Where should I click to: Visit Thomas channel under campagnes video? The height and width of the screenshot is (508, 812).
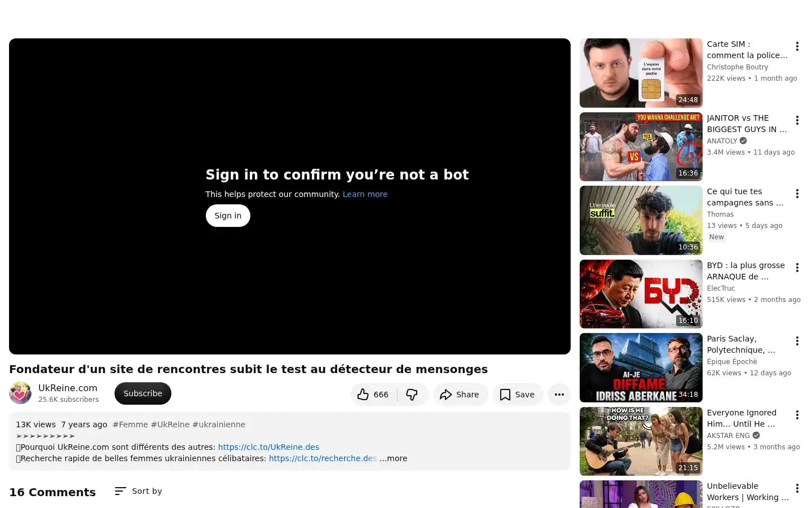tap(721, 214)
